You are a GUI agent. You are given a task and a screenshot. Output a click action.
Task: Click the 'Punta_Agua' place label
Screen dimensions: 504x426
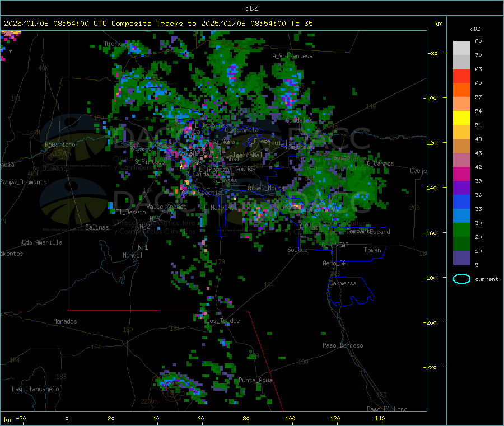click(255, 380)
